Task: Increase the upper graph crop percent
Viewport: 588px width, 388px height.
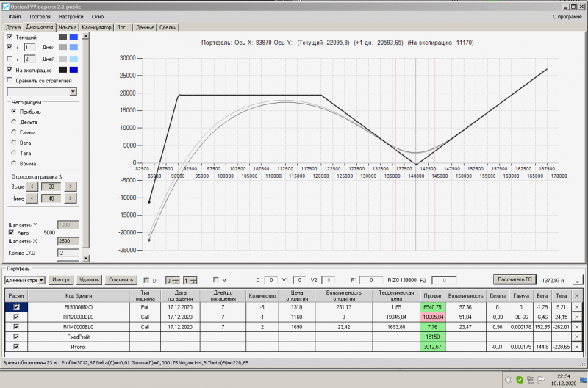Action: pos(70,187)
